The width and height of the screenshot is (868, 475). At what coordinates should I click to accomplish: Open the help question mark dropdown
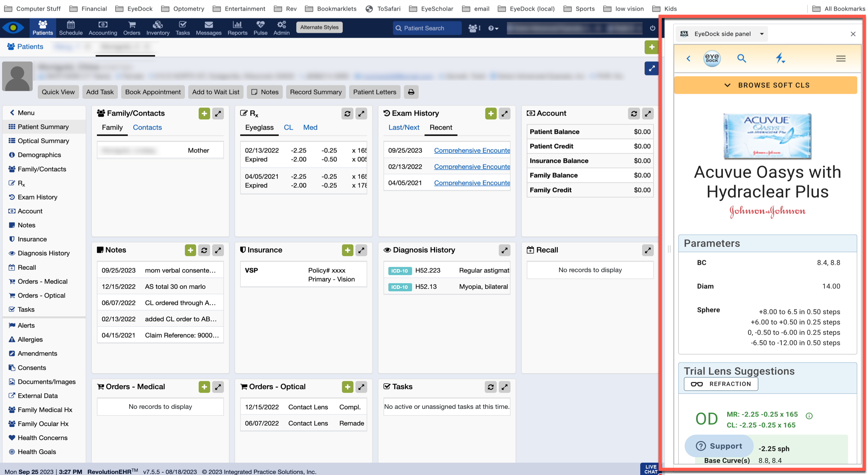click(x=493, y=28)
